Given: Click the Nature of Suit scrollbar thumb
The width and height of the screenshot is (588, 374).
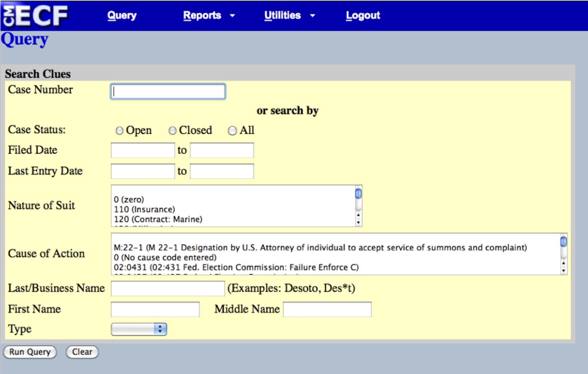Looking at the screenshot, I should [x=358, y=194].
